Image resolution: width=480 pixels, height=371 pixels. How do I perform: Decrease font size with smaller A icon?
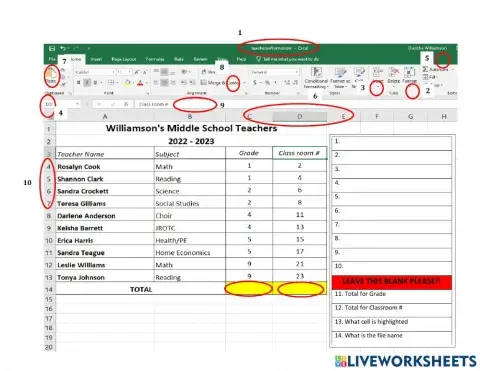(x=145, y=72)
